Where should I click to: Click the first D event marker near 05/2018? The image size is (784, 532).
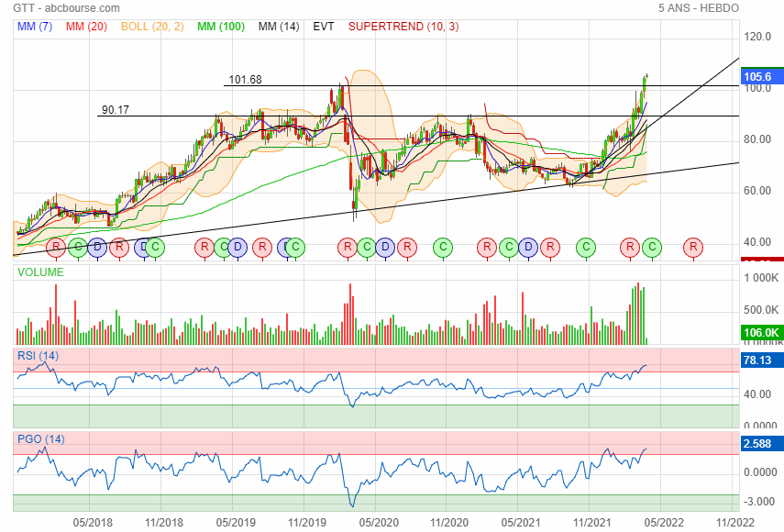97,247
